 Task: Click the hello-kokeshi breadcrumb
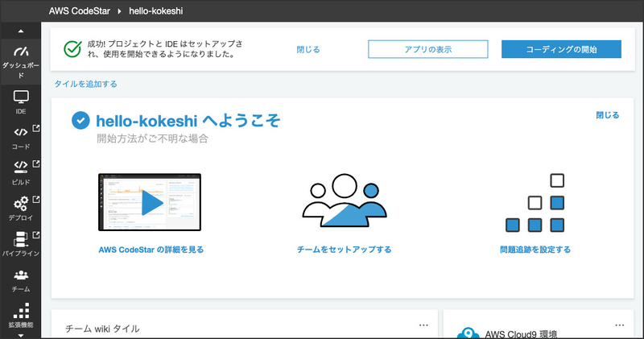coord(156,11)
